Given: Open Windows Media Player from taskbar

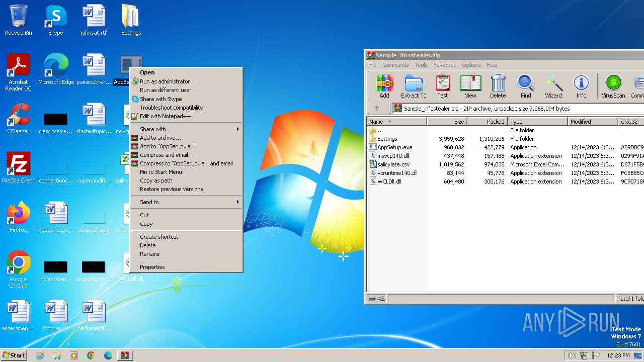Looking at the screenshot, I should [x=74, y=355].
